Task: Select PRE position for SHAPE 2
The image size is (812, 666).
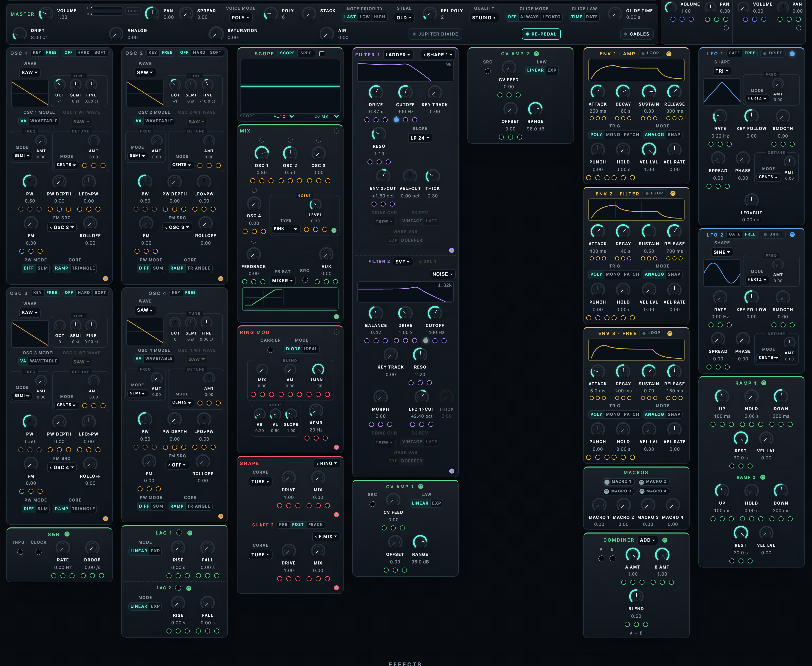Action: pos(283,525)
